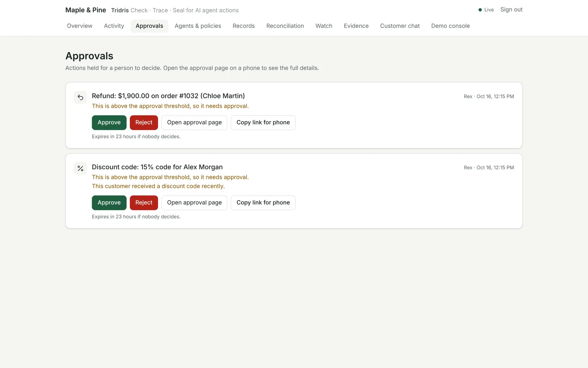Switch to the Activity tab

pyautogui.click(x=114, y=26)
